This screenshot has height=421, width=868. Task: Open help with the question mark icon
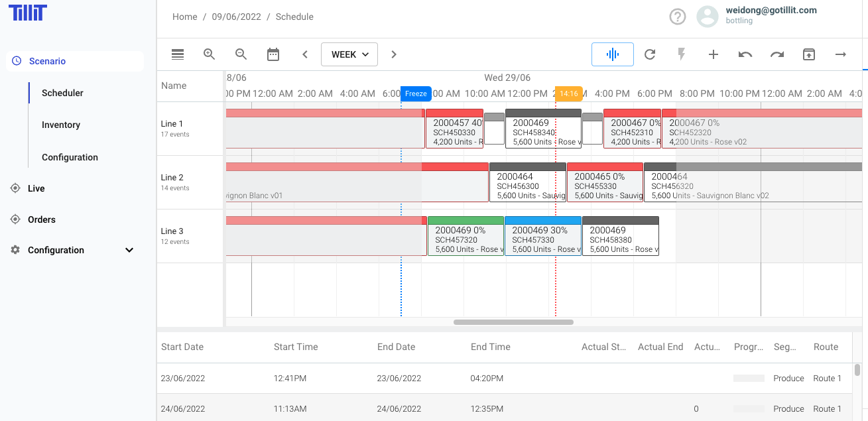point(677,16)
